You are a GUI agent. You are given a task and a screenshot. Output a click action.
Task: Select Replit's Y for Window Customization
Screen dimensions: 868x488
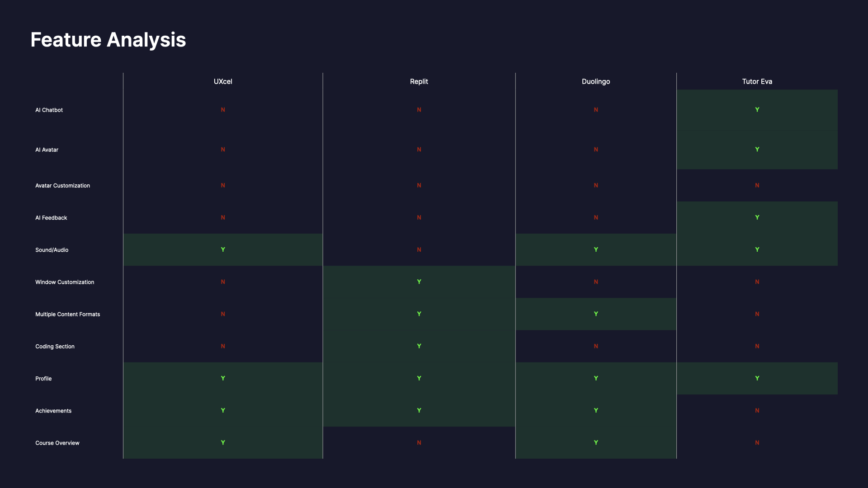(419, 282)
